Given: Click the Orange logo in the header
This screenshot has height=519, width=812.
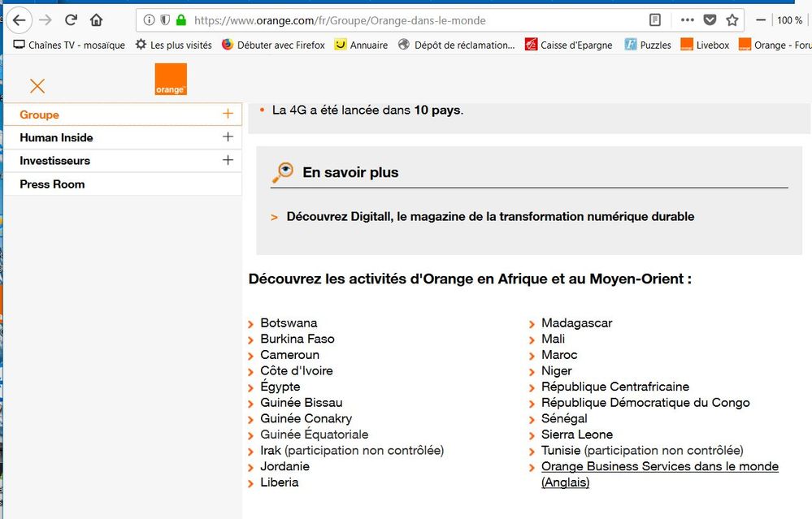Looking at the screenshot, I should pos(171,79).
